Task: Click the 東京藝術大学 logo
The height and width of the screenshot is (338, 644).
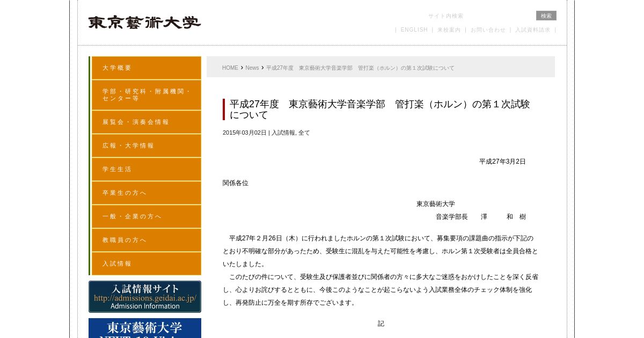Action: pos(145,23)
